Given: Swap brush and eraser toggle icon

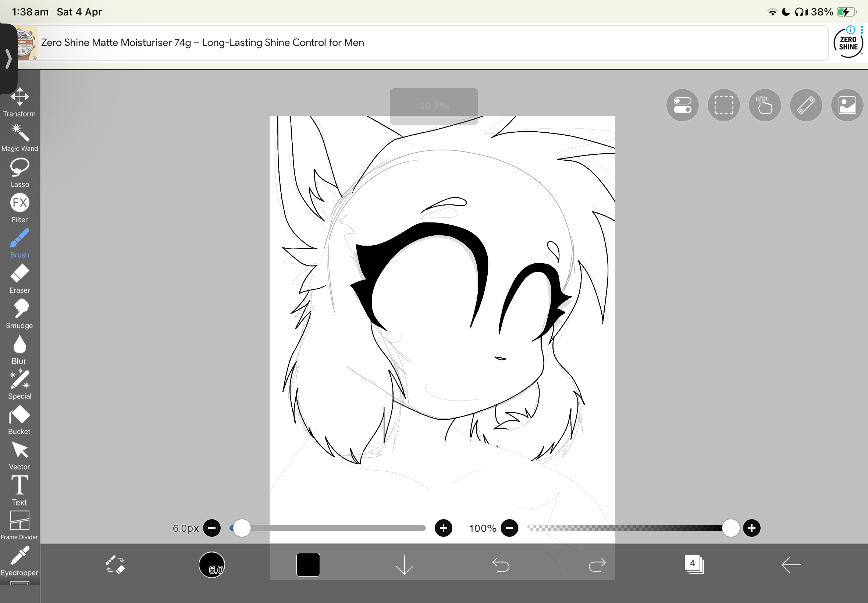Looking at the screenshot, I should [x=115, y=565].
